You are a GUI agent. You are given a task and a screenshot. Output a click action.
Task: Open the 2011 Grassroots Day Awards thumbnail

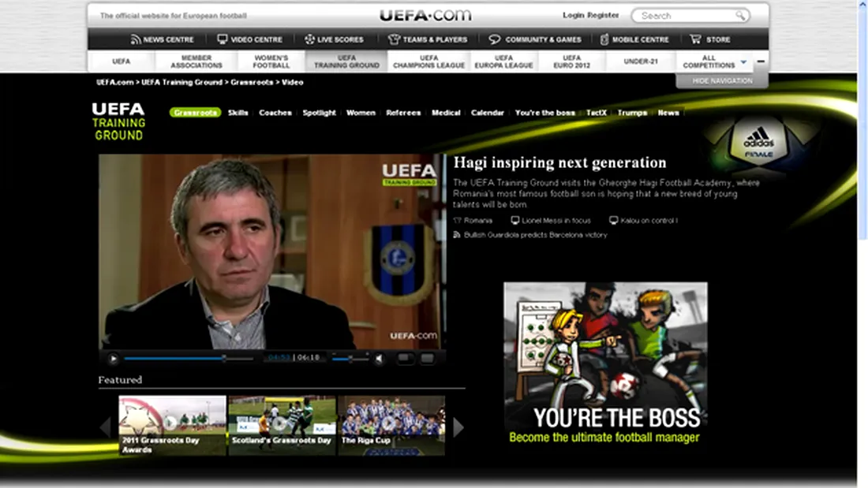172,425
